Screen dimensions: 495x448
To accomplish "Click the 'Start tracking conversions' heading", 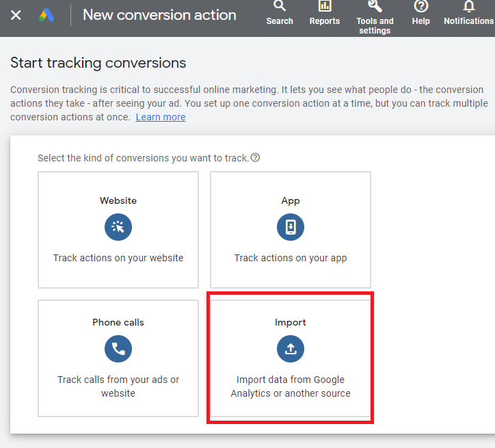I will click(98, 63).
